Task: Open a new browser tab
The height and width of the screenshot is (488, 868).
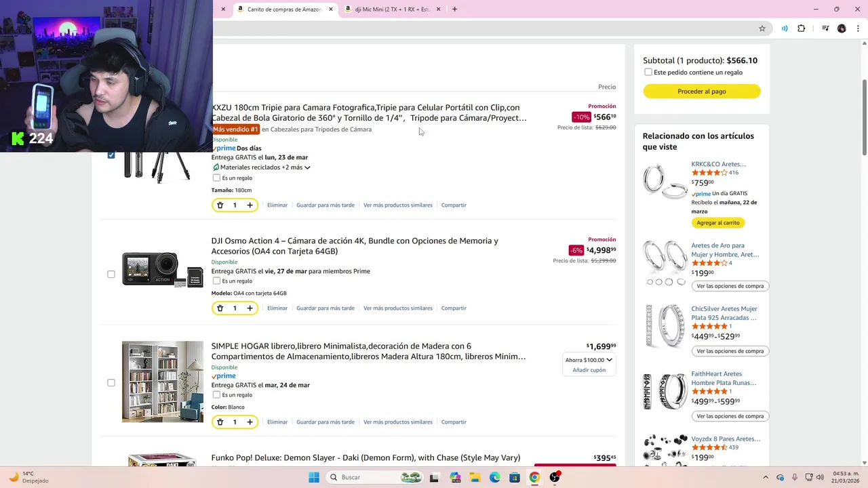Action: (x=454, y=9)
